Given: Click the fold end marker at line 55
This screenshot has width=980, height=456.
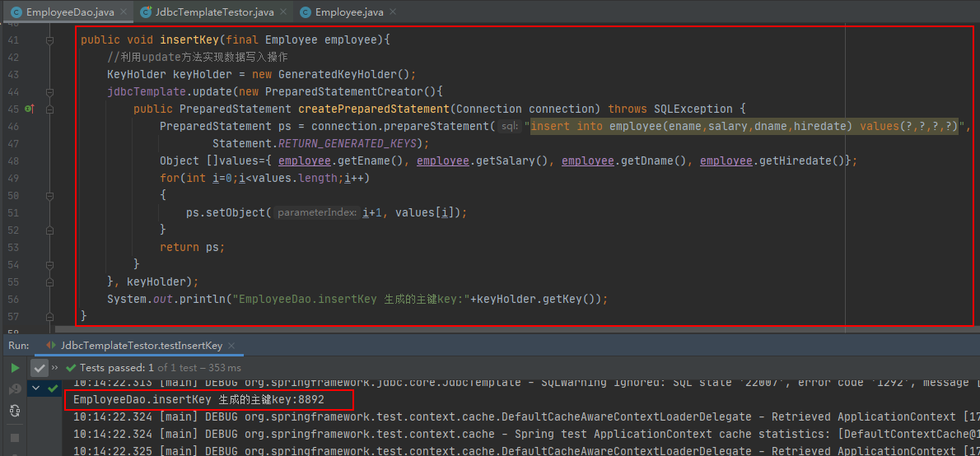Looking at the screenshot, I should [49, 282].
